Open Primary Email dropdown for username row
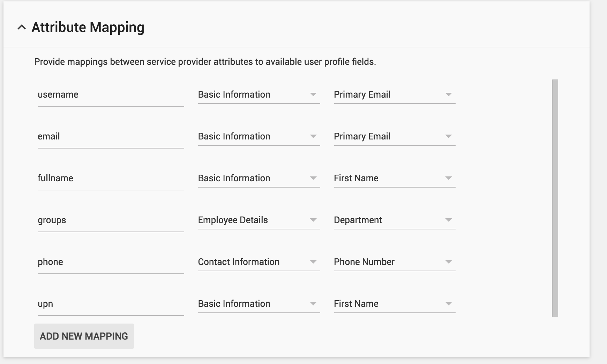607x364 pixels. click(x=394, y=94)
